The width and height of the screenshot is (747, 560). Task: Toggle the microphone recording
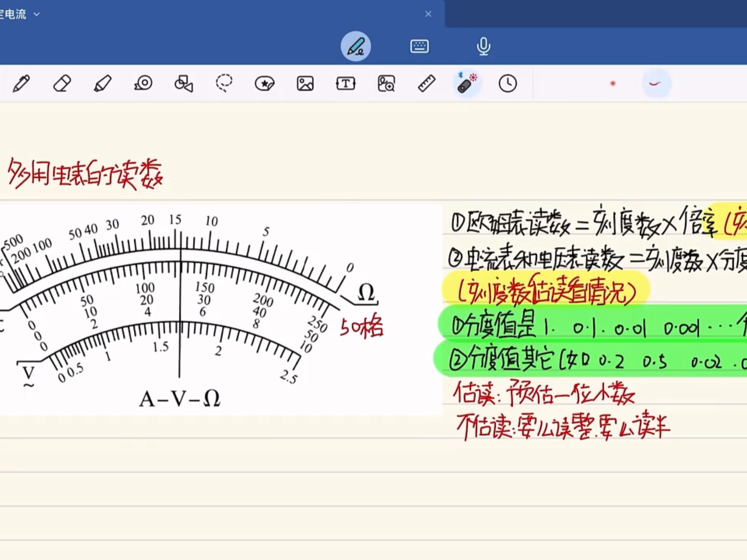point(482,46)
